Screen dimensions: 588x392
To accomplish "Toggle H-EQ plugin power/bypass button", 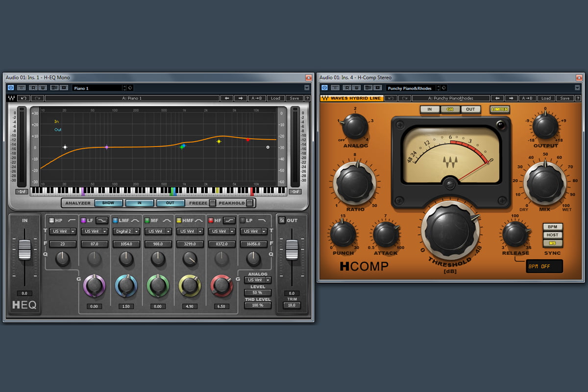I will [x=11, y=88].
